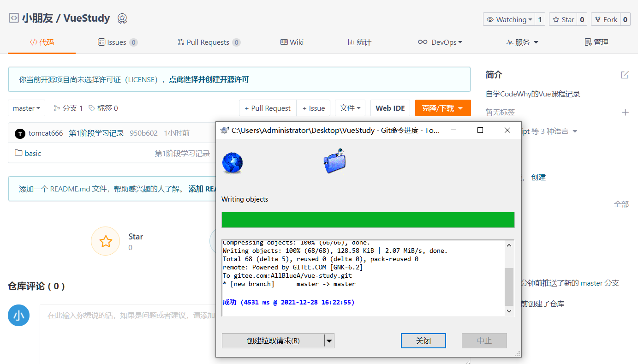
Task: Switch to the Issues tab
Action: 118,42
